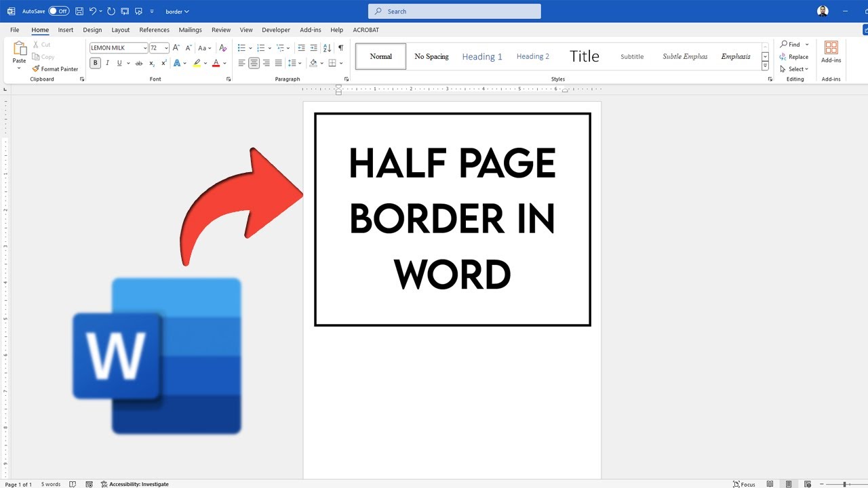Open Accessibility: Investigate in status bar
Image resolution: width=868 pixels, height=488 pixels.
click(134, 484)
